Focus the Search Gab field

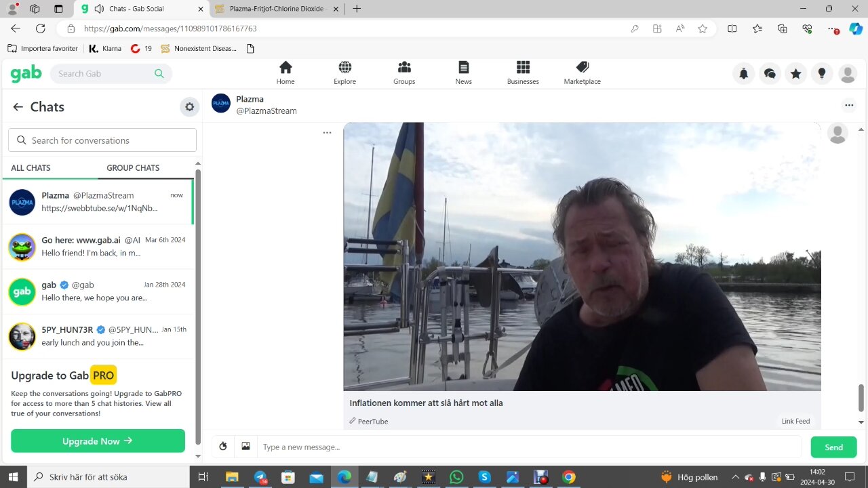111,73
